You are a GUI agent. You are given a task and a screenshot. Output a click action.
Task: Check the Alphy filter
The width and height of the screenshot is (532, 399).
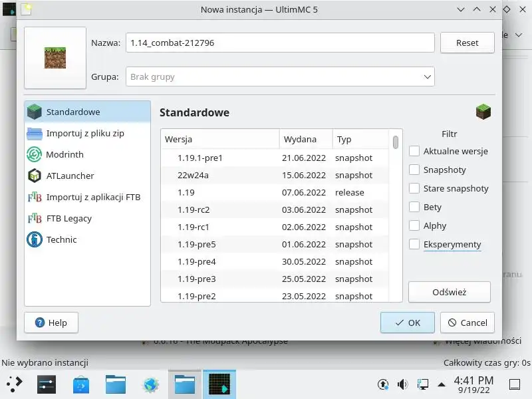414,225
